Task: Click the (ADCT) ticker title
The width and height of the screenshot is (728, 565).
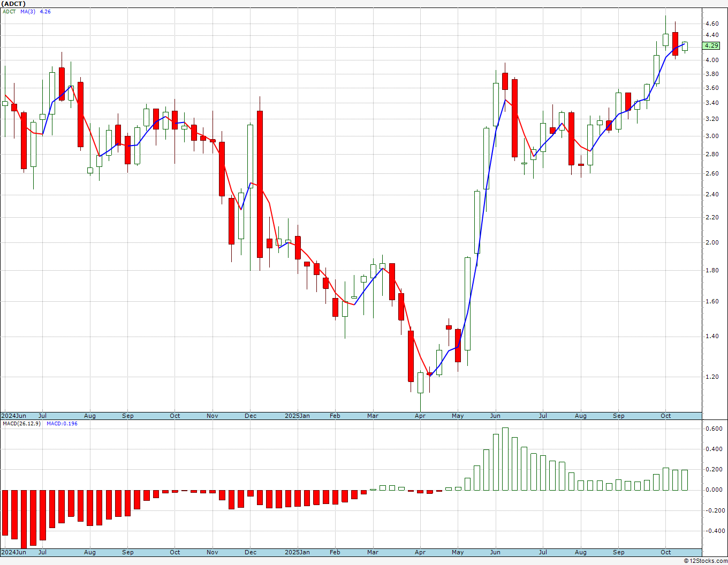Action: click(x=13, y=4)
